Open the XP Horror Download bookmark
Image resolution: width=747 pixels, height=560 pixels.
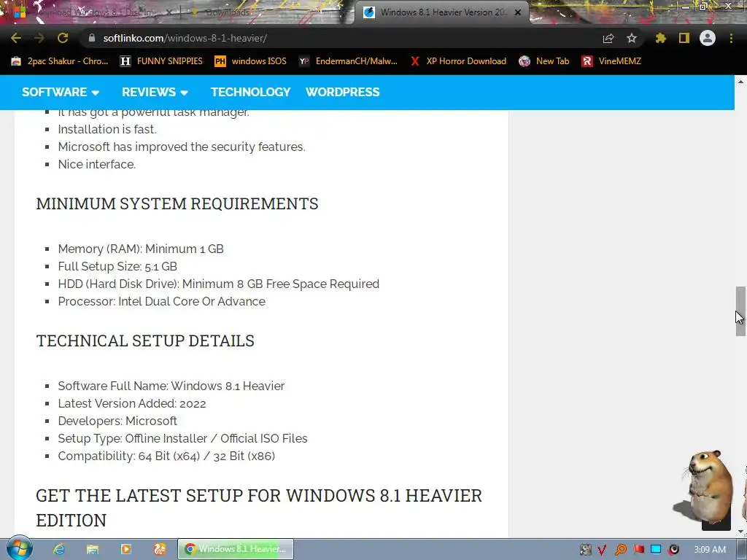pos(459,61)
